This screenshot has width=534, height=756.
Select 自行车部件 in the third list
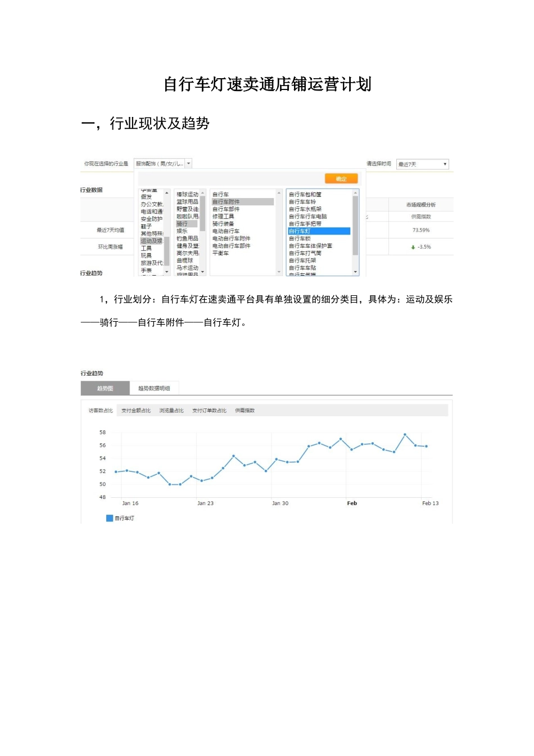click(226, 209)
